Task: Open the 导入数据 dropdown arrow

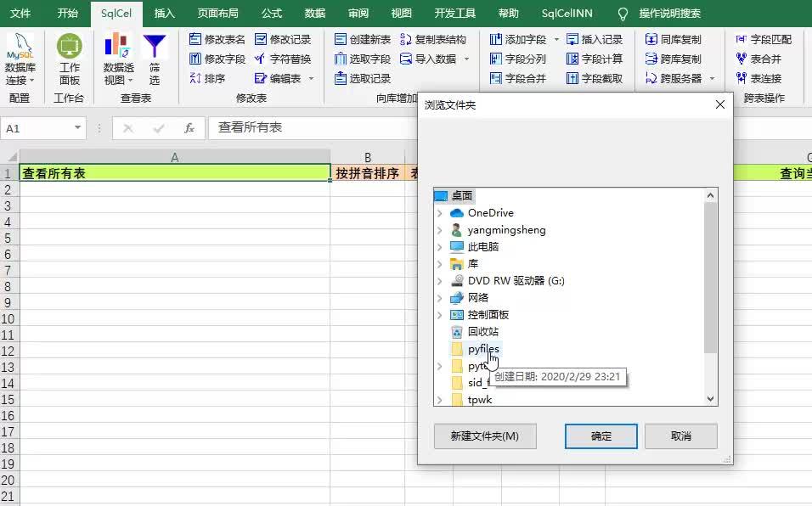Action: coord(466,59)
